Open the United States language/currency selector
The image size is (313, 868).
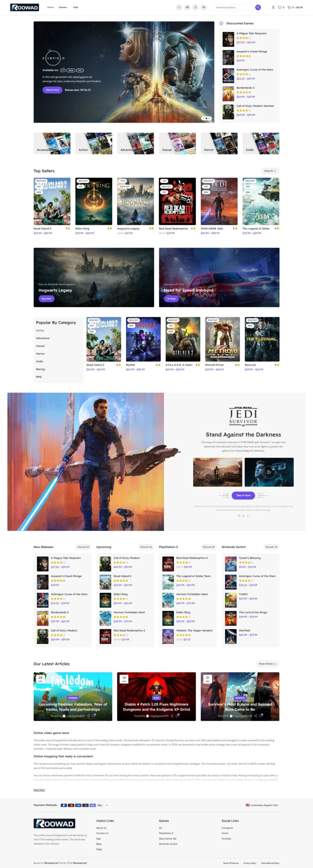coord(261,805)
